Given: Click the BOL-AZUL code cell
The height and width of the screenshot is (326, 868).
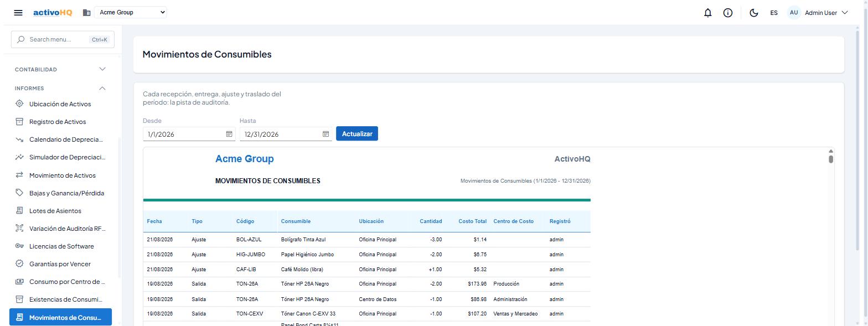Looking at the screenshot, I should click(x=249, y=240).
